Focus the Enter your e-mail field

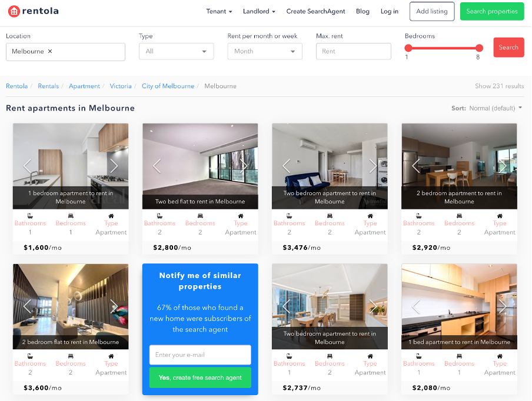pos(200,355)
